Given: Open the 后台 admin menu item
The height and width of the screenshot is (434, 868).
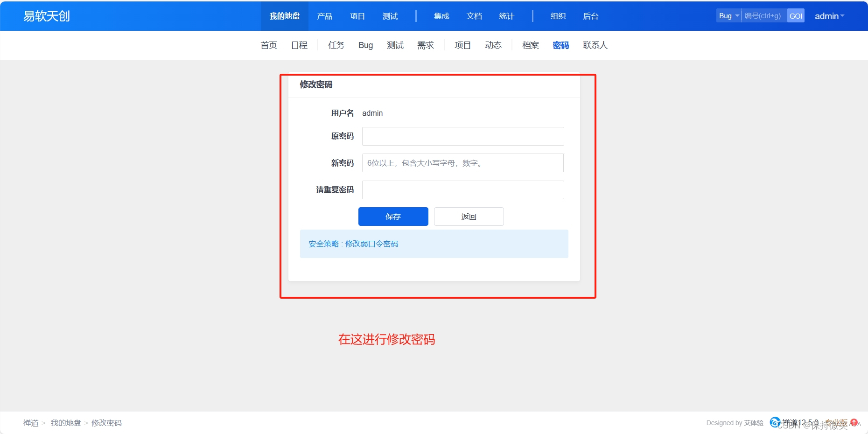Looking at the screenshot, I should tap(591, 16).
